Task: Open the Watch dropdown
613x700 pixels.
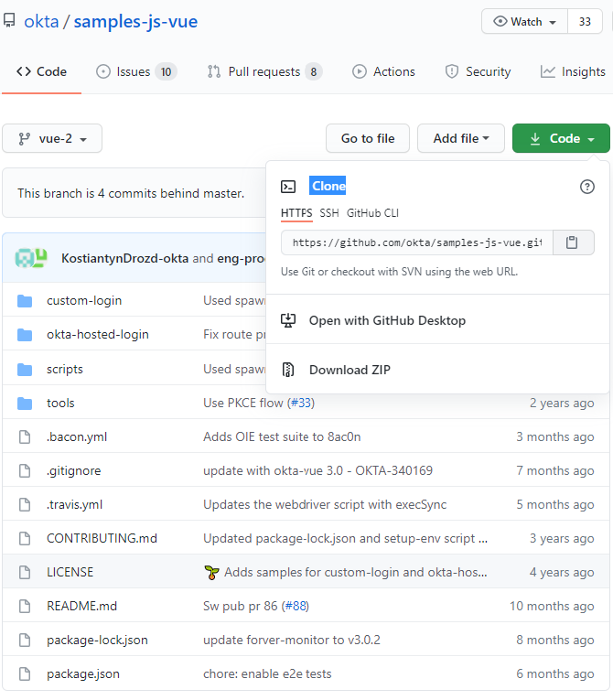Action: pos(524,21)
